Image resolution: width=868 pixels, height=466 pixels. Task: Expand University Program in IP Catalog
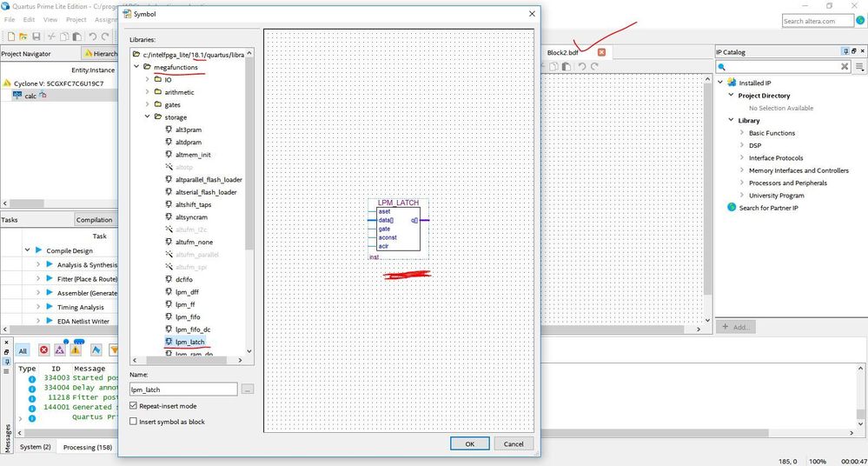coord(742,195)
